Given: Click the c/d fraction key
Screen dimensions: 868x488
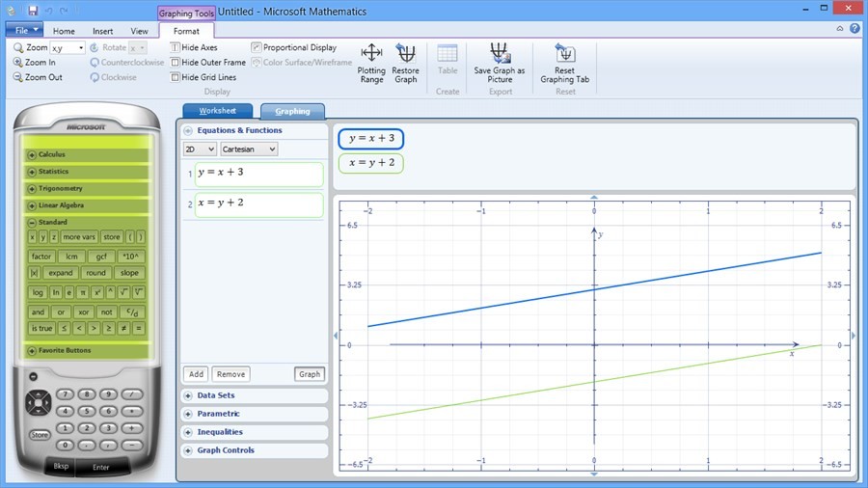Looking at the screenshot, I should [132, 312].
